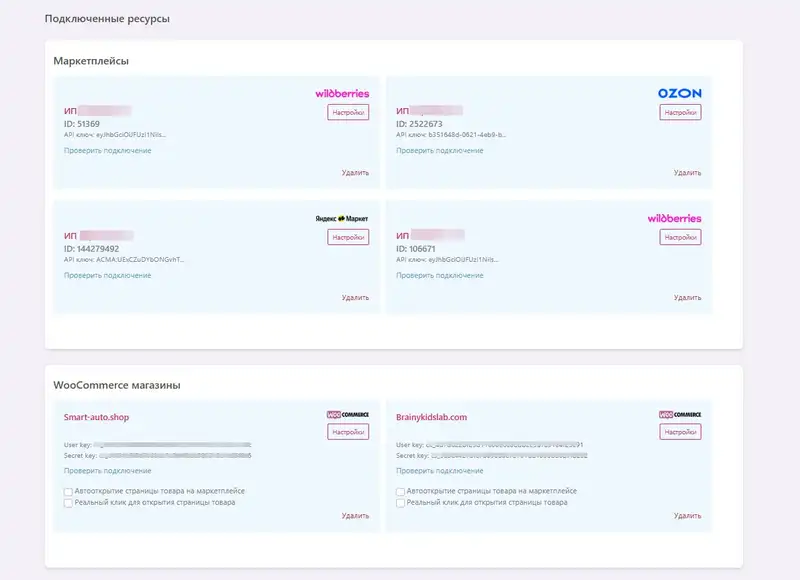Image resolution: width=800 pixels, height=580 pixels.
Task: Delete the OZON ID 2522673 connection
Action: click(687, 173)
